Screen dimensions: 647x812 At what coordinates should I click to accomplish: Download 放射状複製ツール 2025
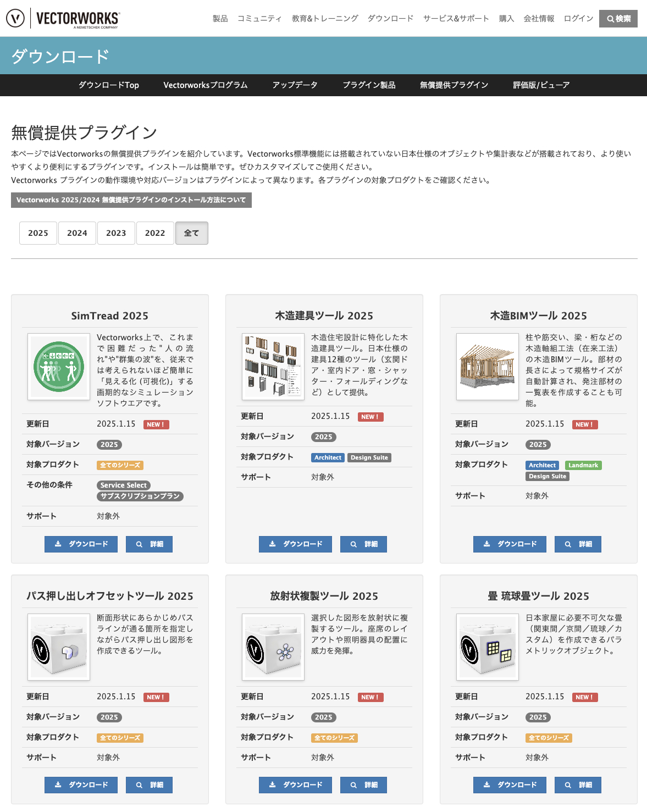click(x=295, y=785)
